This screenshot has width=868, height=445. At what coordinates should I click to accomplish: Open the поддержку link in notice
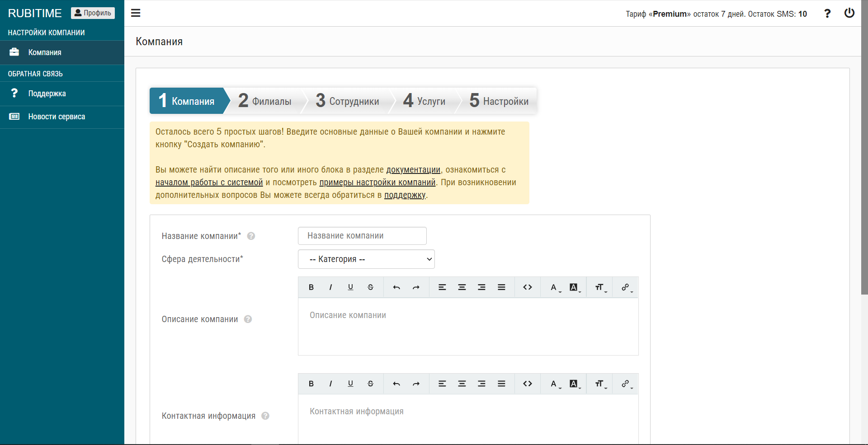[x=405, y=195]
